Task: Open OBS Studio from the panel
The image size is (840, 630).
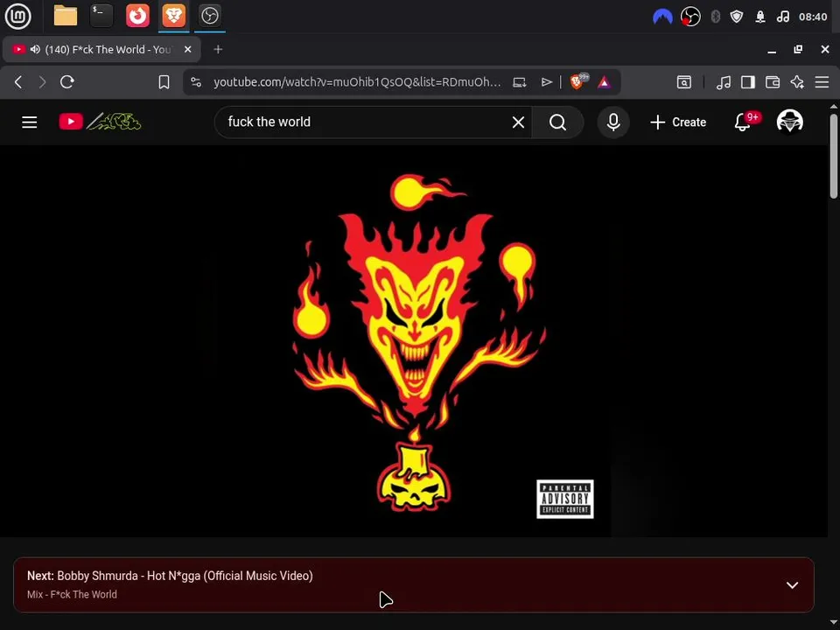Action: coord(209,16)
